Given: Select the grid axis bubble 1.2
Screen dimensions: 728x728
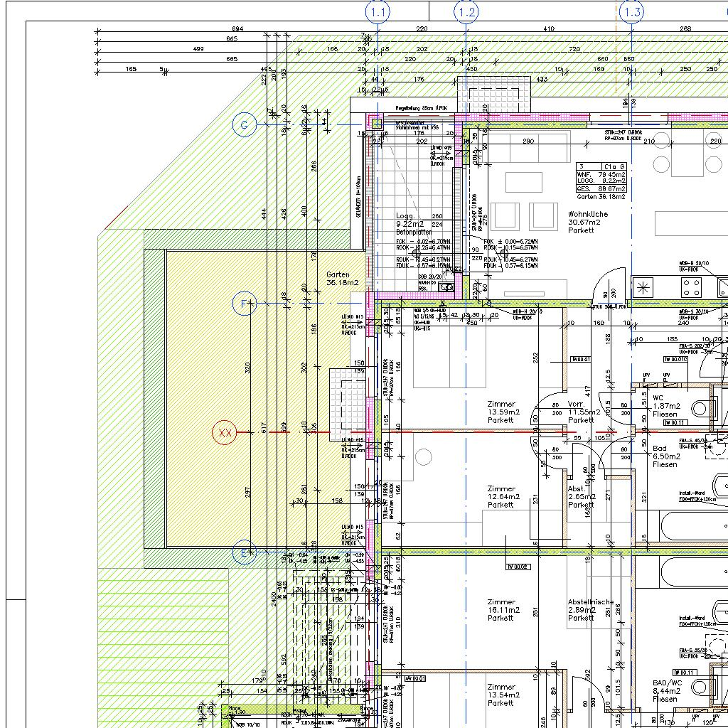Looking at the screenshot, I should (466, 11).
